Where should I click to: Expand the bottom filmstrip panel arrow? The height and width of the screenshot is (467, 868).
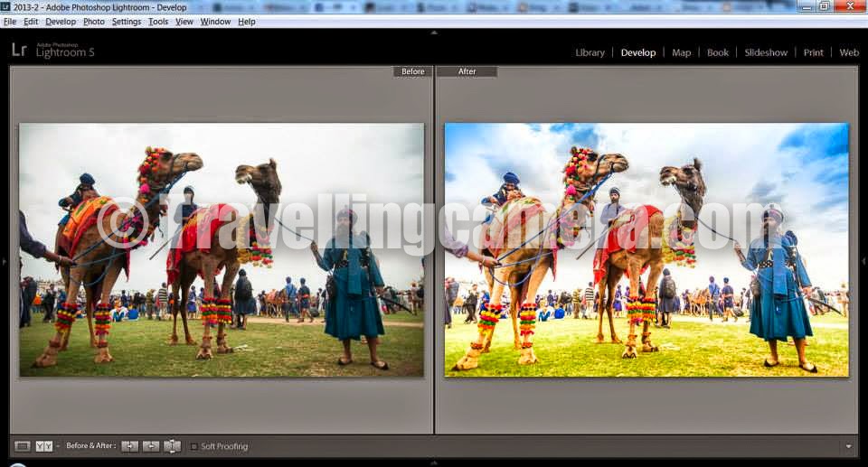(434, 462)
